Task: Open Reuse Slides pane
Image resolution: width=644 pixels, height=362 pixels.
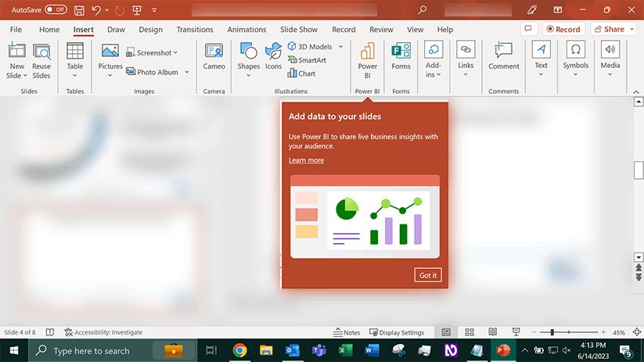Action: [41, 61]
